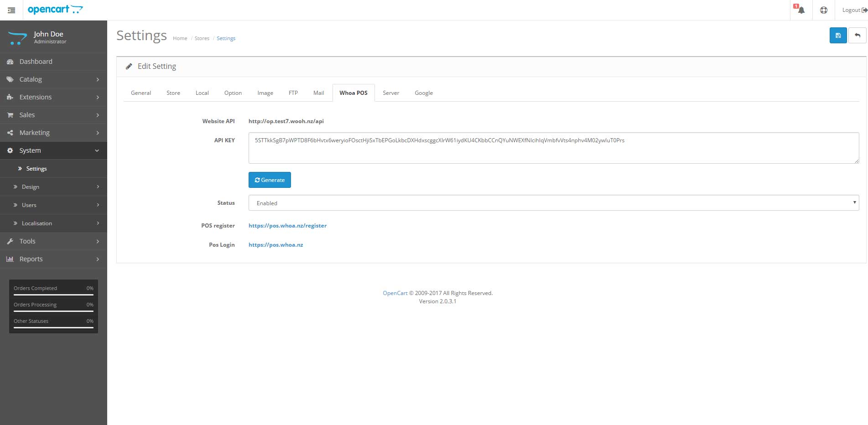868x425 pixels.
Task: Open the help lifebuoy icon
Action: 824,10
